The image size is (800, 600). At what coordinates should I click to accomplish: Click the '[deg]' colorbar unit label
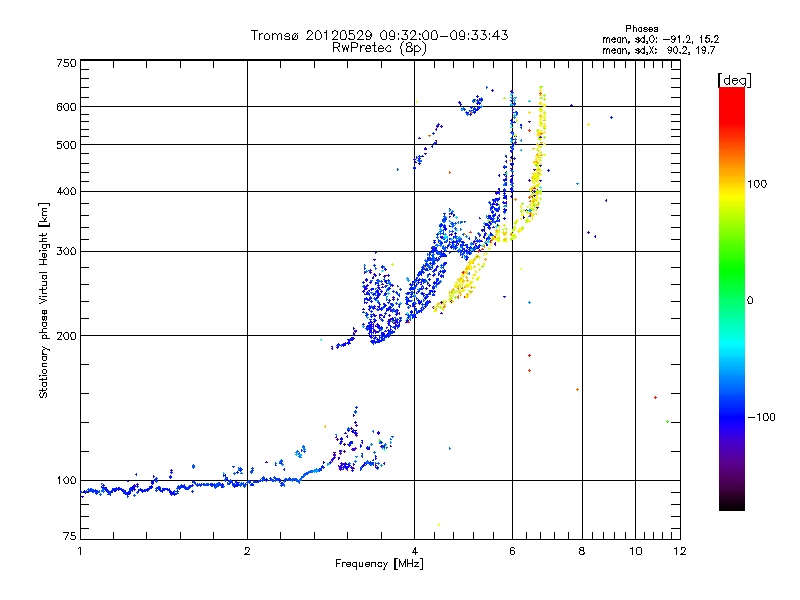pos(734,80)
